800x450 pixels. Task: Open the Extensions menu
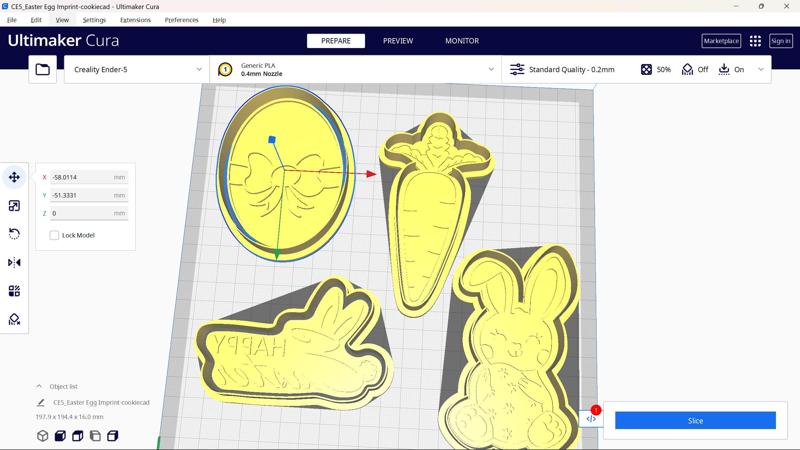click(x=135, y=20)
